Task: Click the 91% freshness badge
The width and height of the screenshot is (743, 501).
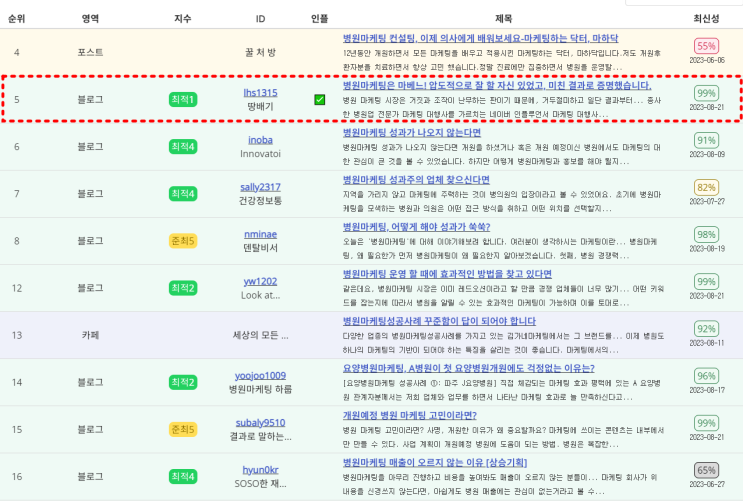Action: [x=706, y=140]
